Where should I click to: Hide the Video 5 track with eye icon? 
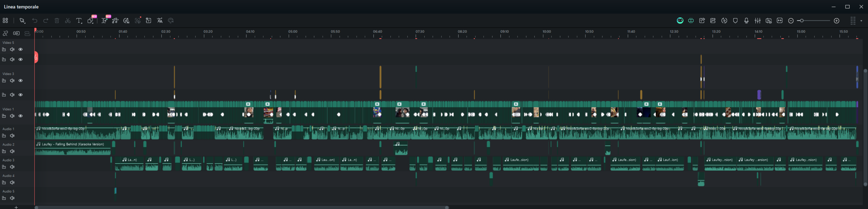tap(21, 49)
